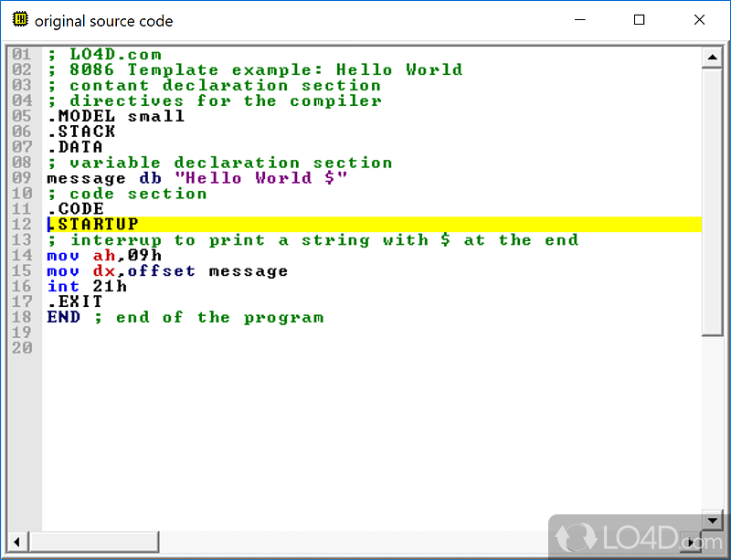Click '8086 Template example: Hello World' comment

coord(266,70)
